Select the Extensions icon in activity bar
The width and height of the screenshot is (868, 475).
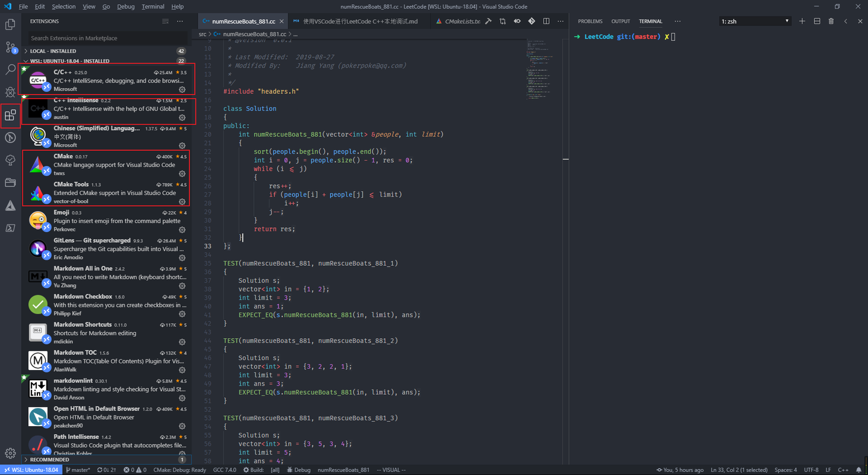click(x=9, y=115)
